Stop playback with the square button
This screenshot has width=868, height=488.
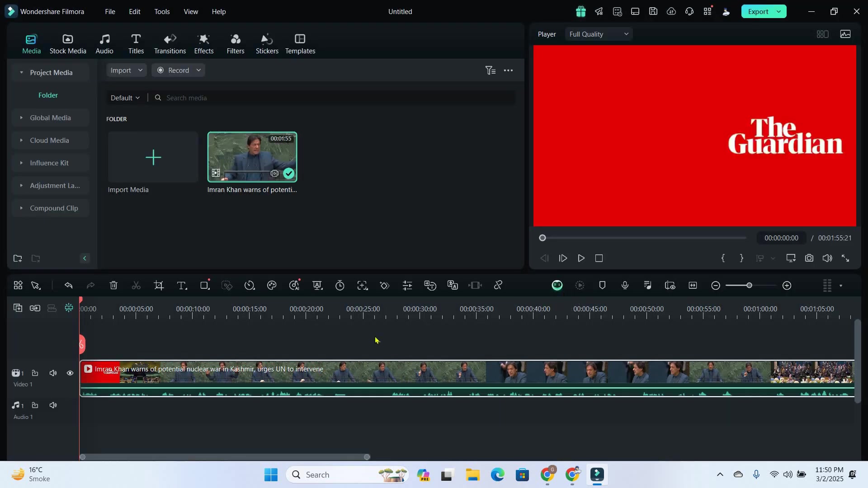click(599, 258)
